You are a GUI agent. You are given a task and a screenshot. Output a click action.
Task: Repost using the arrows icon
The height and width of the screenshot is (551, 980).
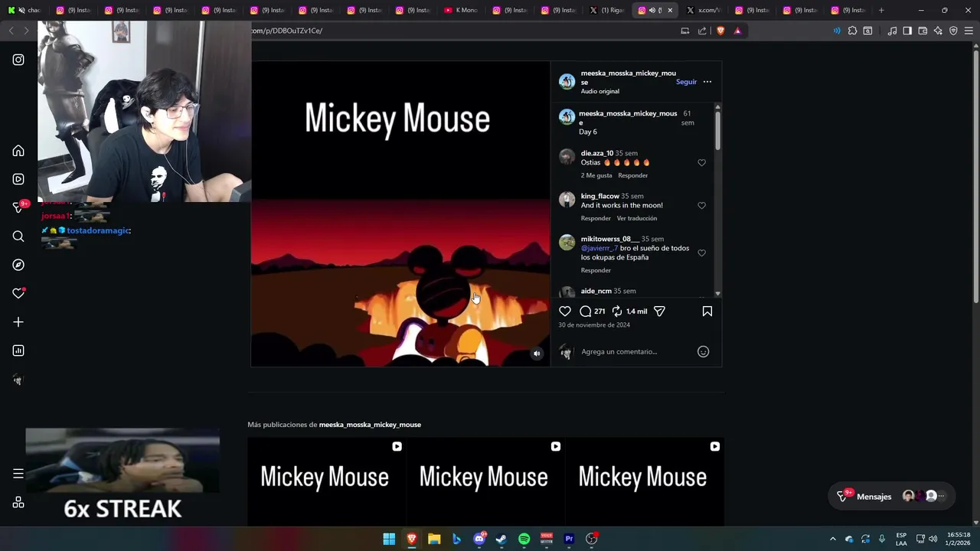(617, 311)
